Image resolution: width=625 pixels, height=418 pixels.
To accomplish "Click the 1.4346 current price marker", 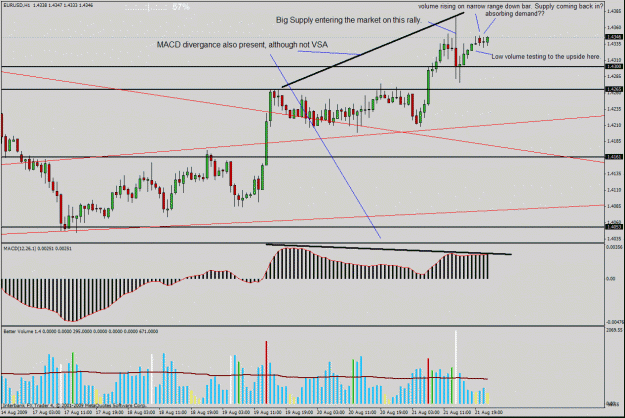I will point(613,37).
